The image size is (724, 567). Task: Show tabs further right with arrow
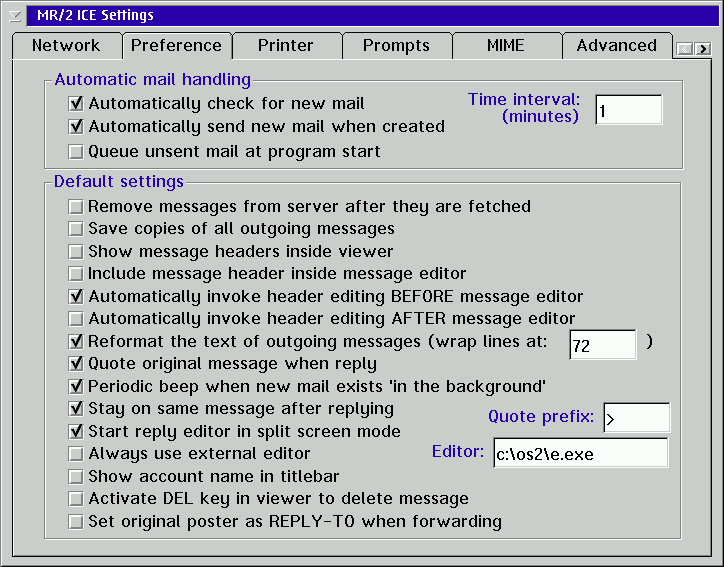[703, 48]
